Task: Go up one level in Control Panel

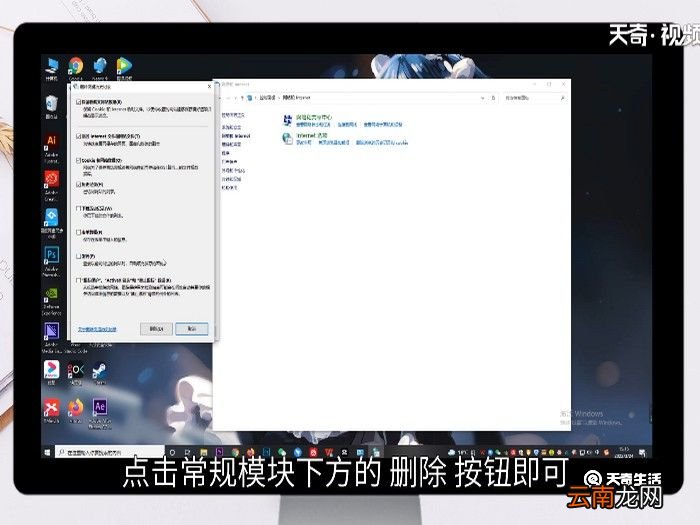Action: [242, 98]
